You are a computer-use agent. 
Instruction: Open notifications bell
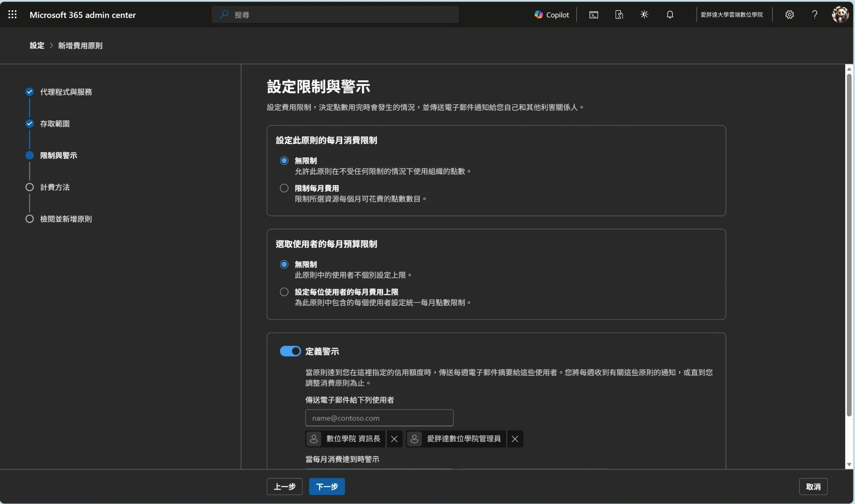point(670,15)
